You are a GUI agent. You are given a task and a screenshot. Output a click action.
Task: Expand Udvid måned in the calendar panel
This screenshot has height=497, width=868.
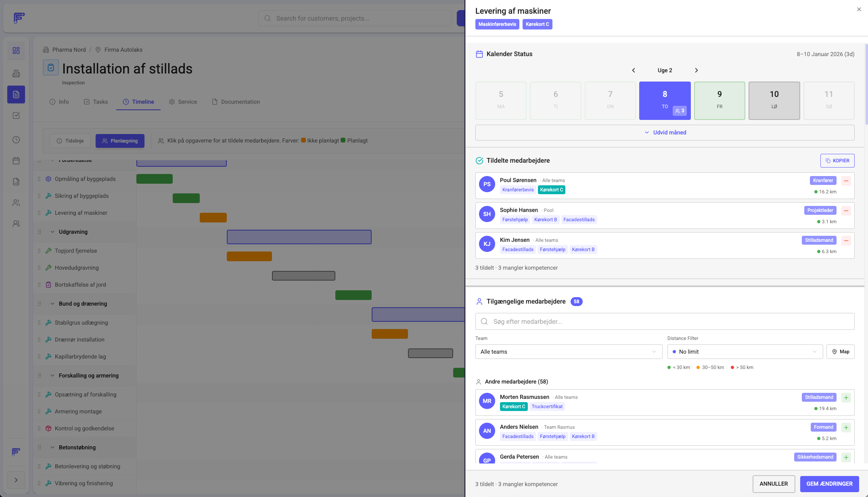coord(665,132)
